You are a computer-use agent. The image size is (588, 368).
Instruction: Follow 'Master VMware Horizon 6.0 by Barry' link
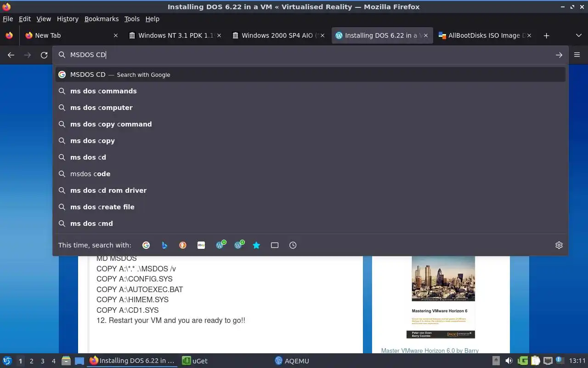pos(430,351)
